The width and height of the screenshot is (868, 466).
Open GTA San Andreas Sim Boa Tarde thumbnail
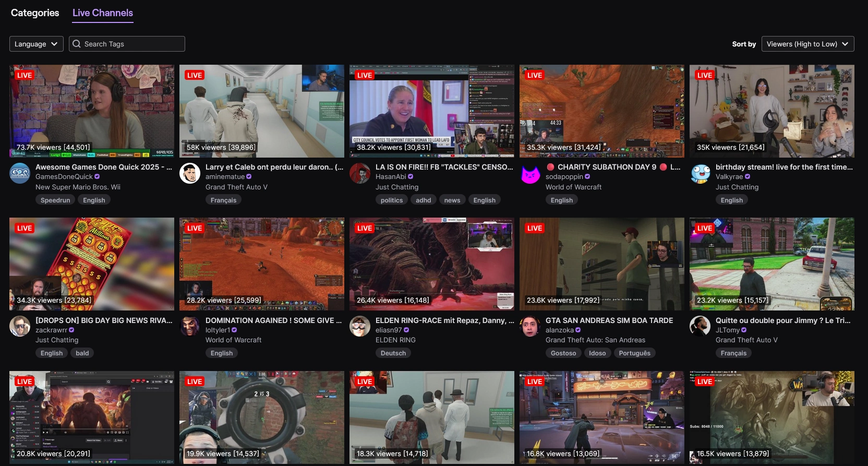602,264
